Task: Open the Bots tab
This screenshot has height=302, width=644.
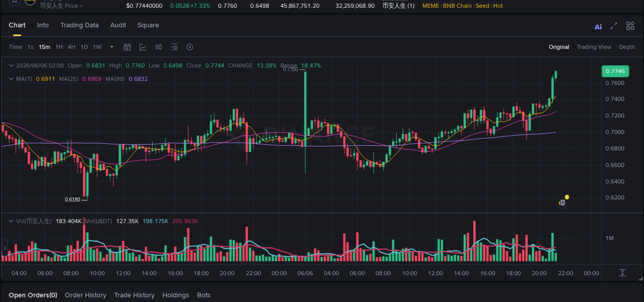Action: pos(204,295)
